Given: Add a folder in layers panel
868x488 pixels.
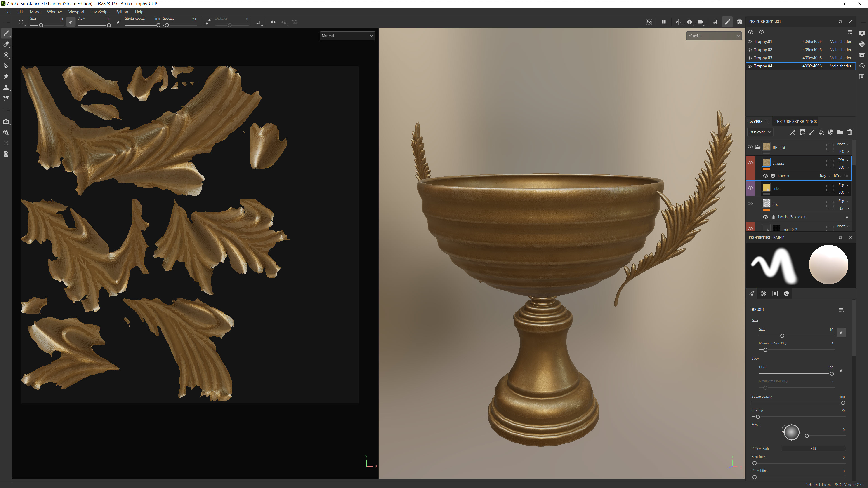Looking at the screenshot, I should point(840,132).
